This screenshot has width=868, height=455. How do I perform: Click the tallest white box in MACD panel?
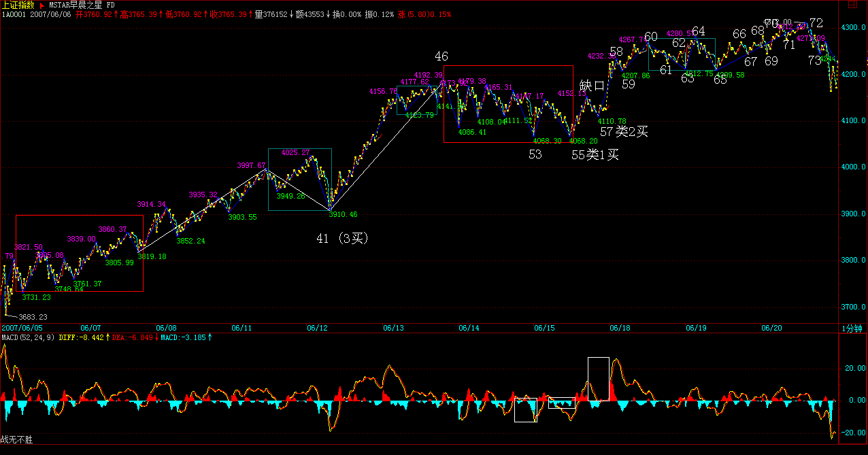tap(599, 379)
